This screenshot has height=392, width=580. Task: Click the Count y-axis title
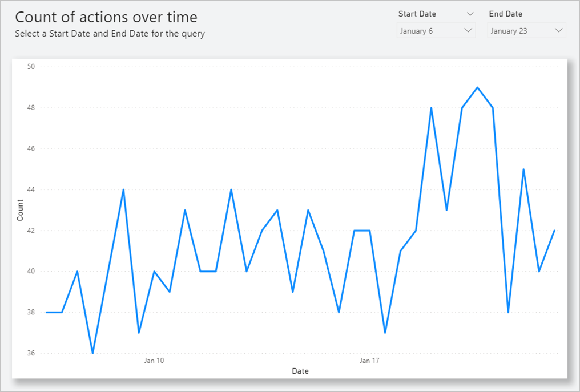[x=21, y=210]
